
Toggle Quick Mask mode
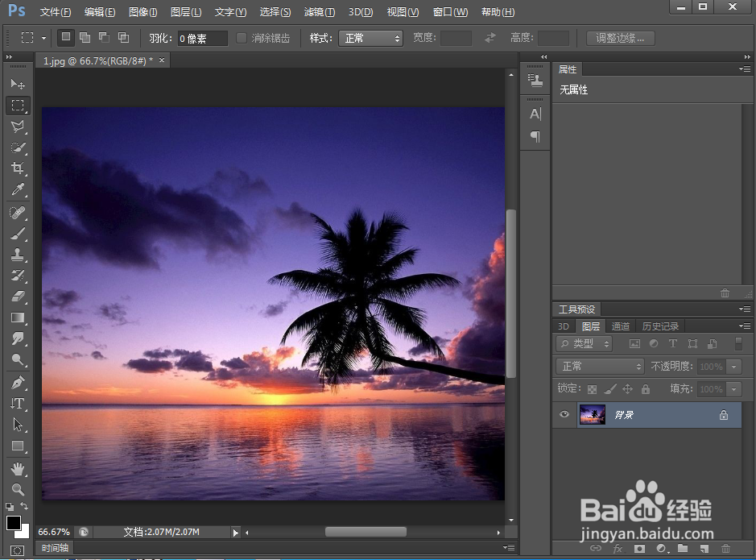point(18,550)
